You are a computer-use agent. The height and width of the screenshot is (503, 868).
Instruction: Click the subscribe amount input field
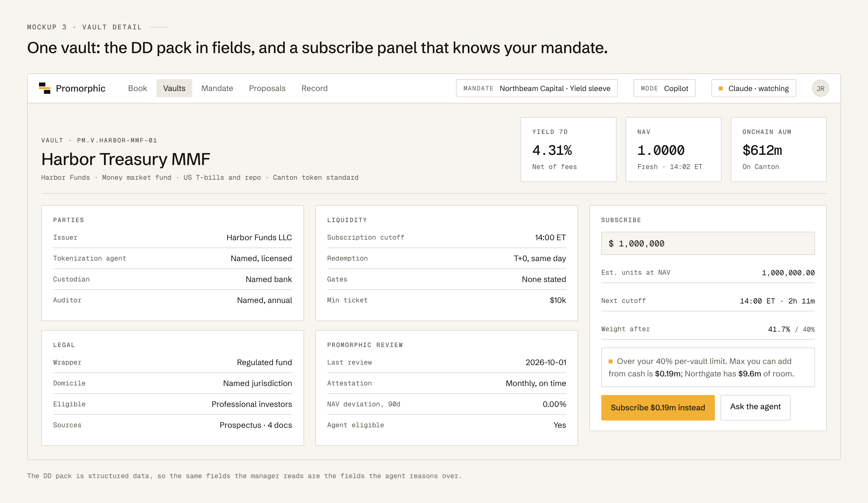pos(708,243)
